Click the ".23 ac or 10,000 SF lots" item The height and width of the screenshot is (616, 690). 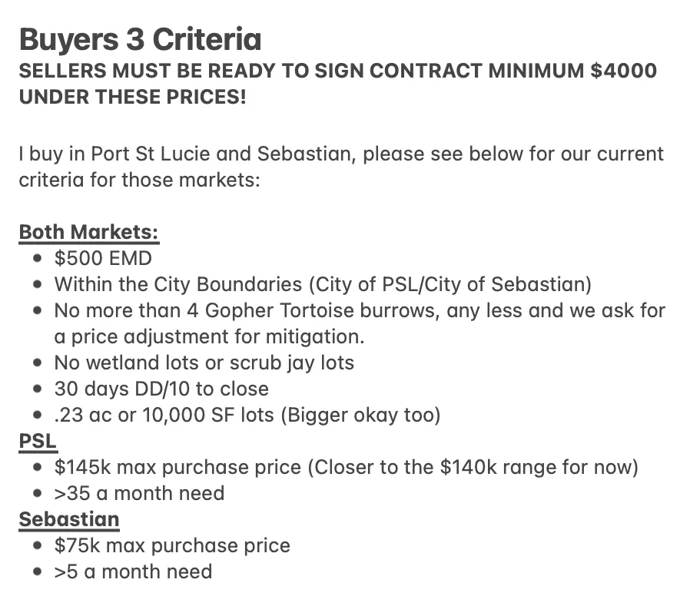pyautogui.click(x=247, y=415)
